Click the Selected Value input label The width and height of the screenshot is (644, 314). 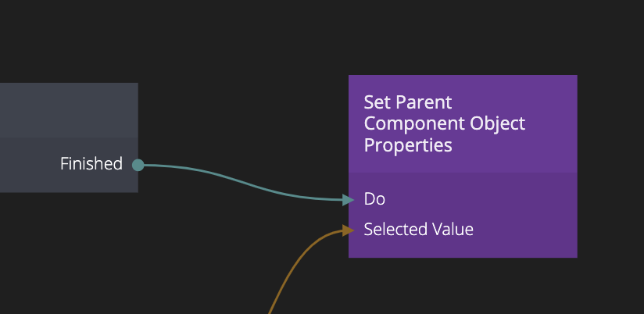[418, 230]
